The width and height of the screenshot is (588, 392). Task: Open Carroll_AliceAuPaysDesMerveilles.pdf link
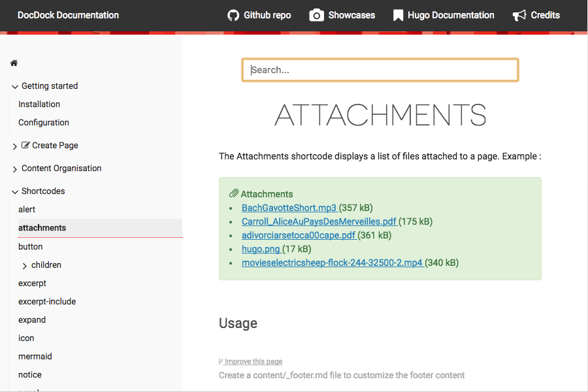(319, 221)
